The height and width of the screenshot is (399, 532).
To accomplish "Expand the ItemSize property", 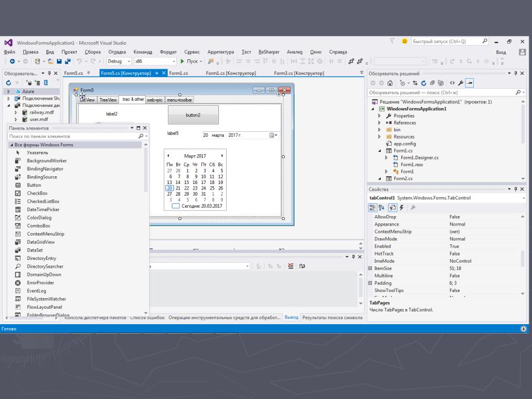I will pyautogui.click(x=370, y=268).
